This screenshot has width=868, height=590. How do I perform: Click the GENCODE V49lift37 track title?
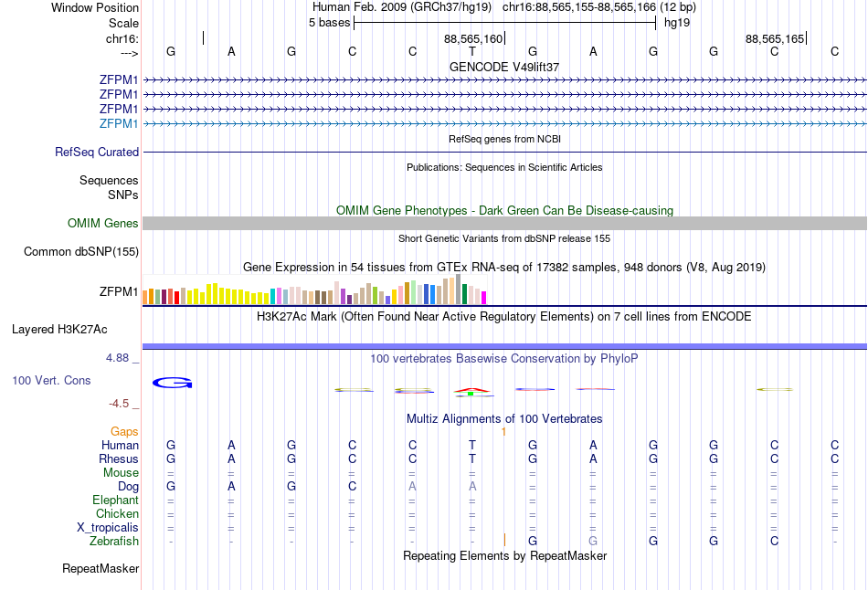click(x=504, y=67)
